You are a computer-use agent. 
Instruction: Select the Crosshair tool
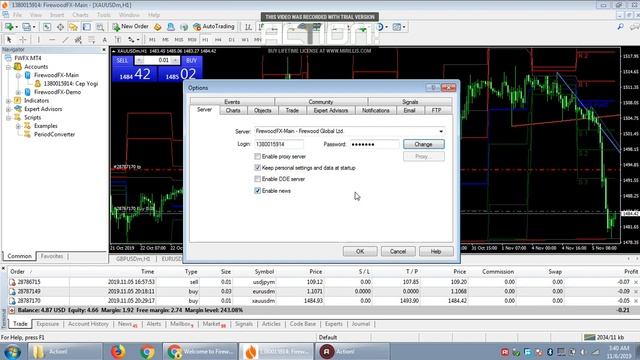(23, 40)
